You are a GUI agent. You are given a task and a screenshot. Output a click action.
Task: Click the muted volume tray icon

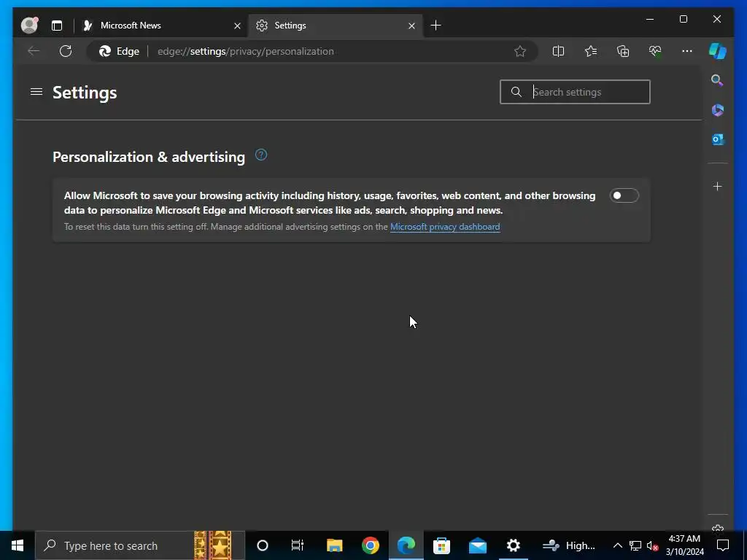[652, 545]
